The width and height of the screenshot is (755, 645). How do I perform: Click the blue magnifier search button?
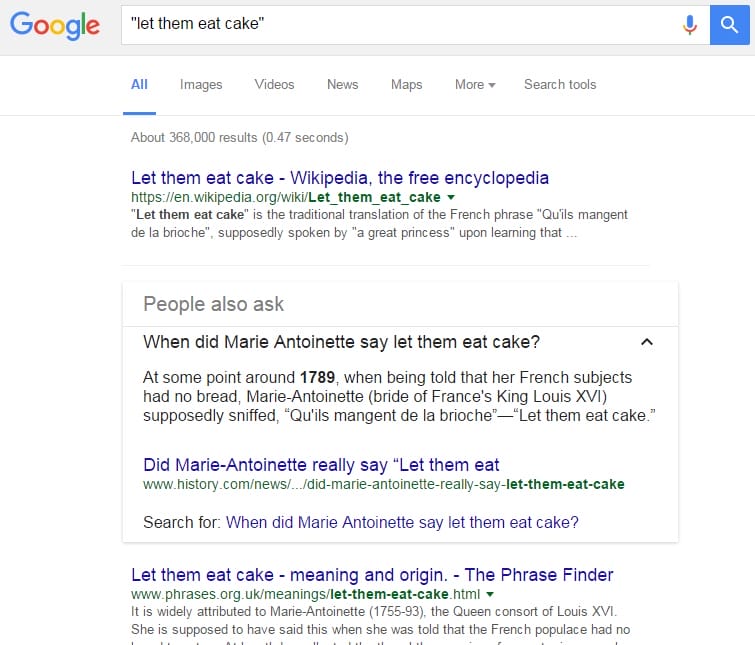[730, 26]
